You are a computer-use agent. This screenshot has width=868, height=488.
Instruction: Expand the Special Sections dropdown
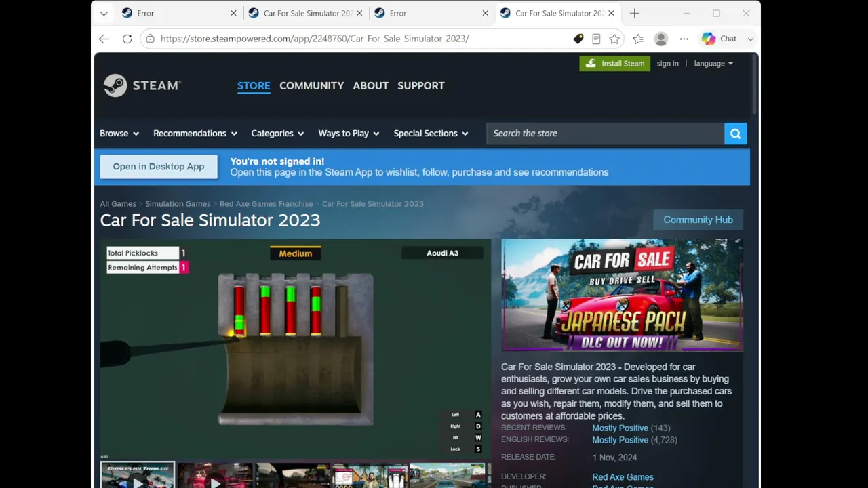431,134
